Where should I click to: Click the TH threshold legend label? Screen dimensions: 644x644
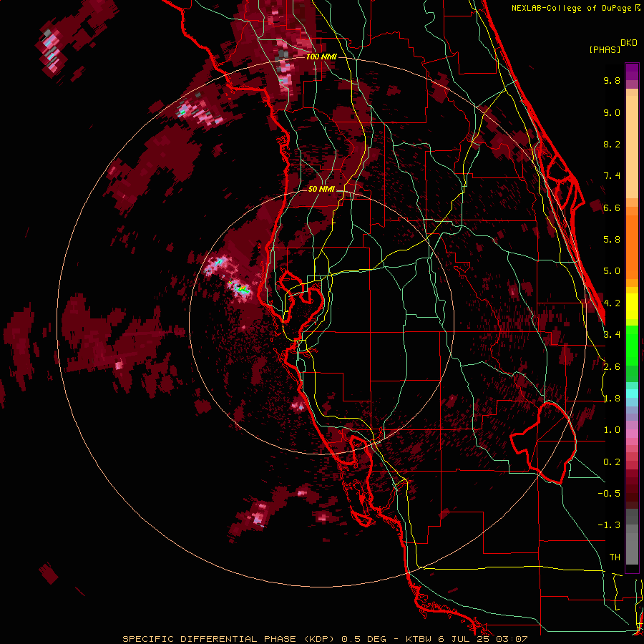pyautogui.click(x=615, y=557)
